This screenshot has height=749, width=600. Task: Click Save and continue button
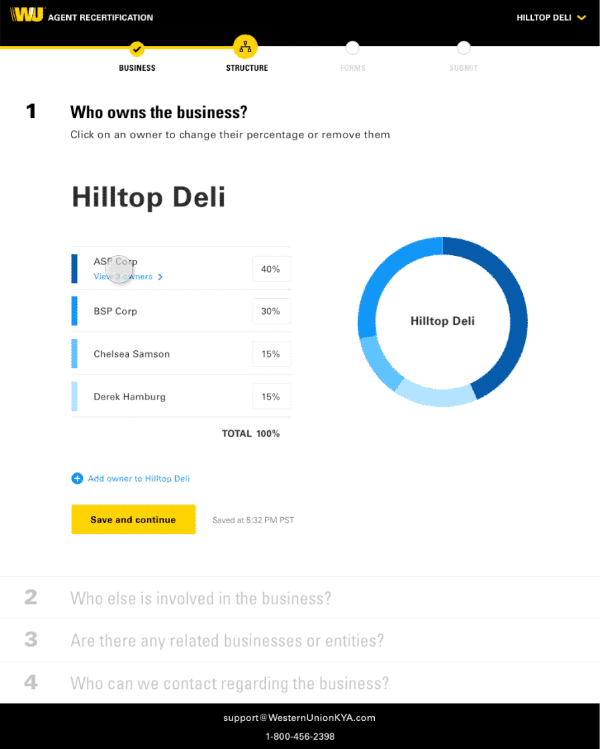[x=133, y=519]
